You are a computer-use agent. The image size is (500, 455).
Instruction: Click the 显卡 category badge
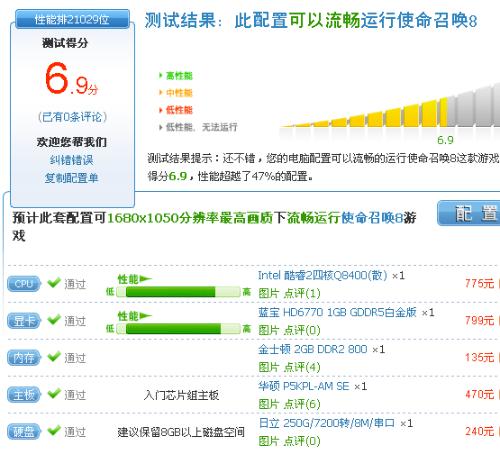[24, 321]
